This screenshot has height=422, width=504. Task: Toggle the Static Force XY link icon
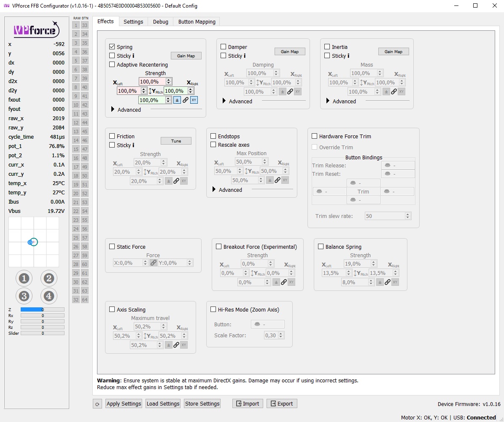click(154, 263)
